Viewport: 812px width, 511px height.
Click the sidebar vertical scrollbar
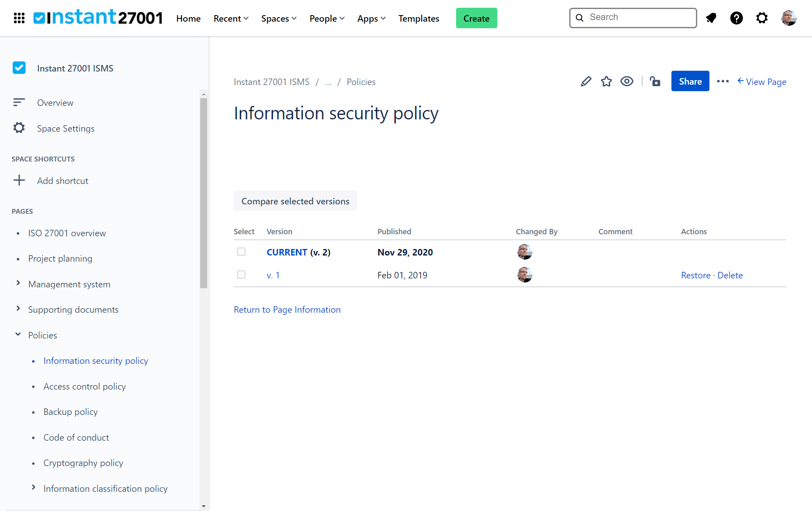[x=204, y=192]
